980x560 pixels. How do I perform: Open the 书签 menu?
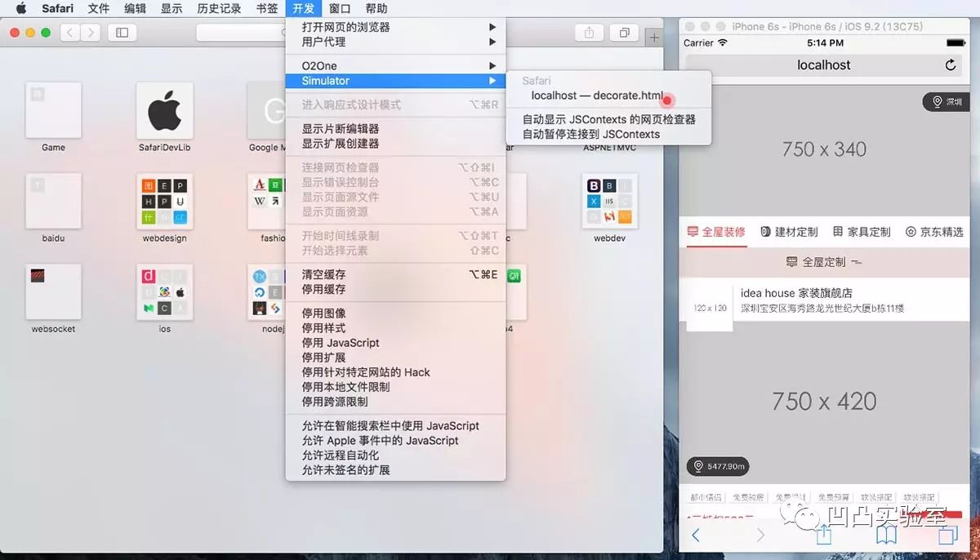[x=267, y=9]
